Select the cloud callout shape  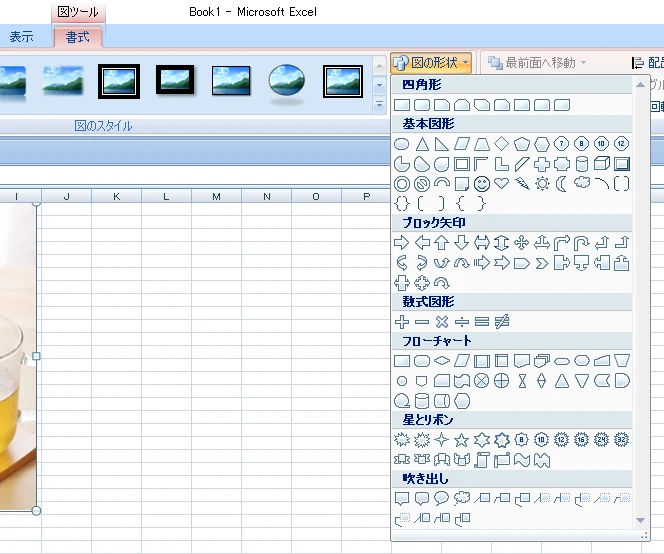coord(461,498)
